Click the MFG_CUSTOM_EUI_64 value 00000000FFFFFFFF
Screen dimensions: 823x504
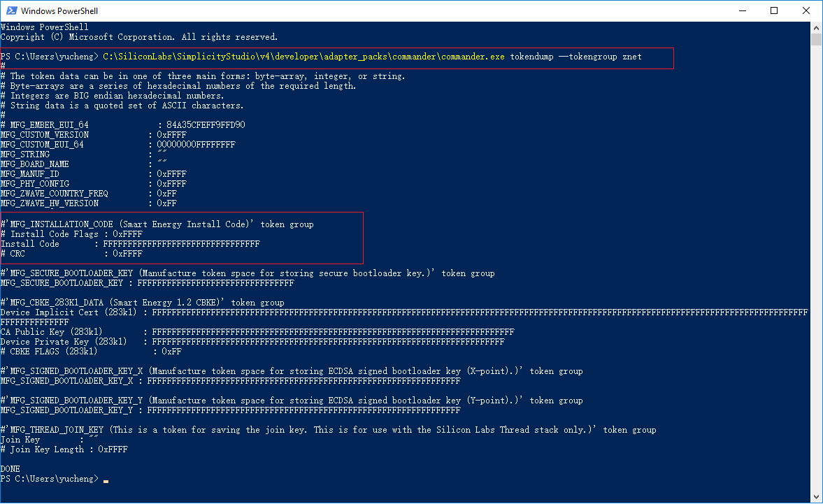196,145
